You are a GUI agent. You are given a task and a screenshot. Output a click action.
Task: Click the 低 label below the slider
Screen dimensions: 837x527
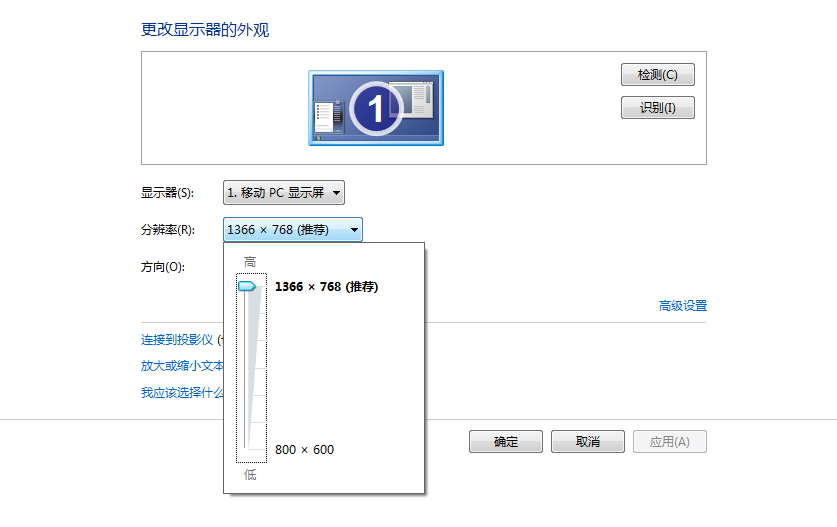coord(250,475)
